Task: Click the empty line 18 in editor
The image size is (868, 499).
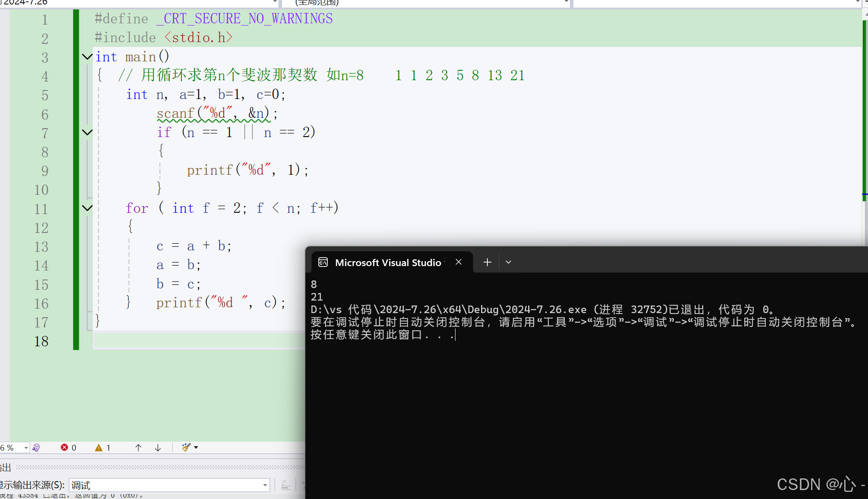Action: [x=200, y=341]
